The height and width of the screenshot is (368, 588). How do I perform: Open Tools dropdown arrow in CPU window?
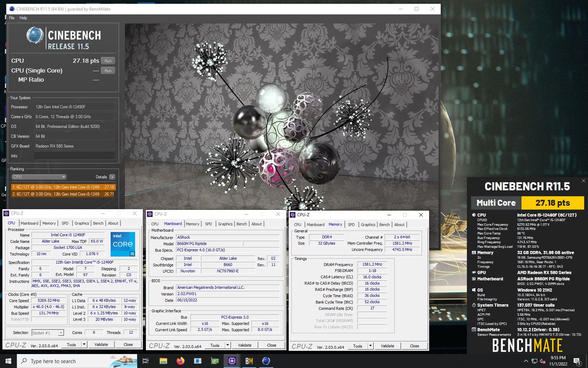tap(84, 345)
